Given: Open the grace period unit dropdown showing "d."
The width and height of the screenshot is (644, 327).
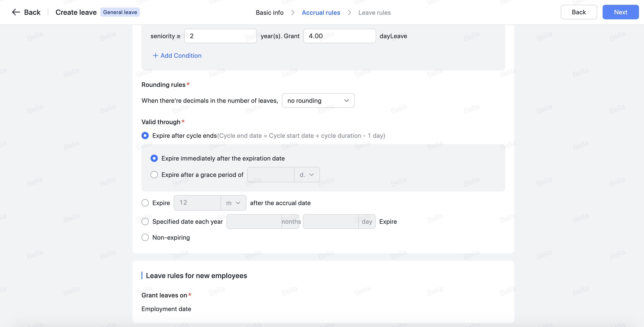Looking at the screenshot, I should pos(307,174).
